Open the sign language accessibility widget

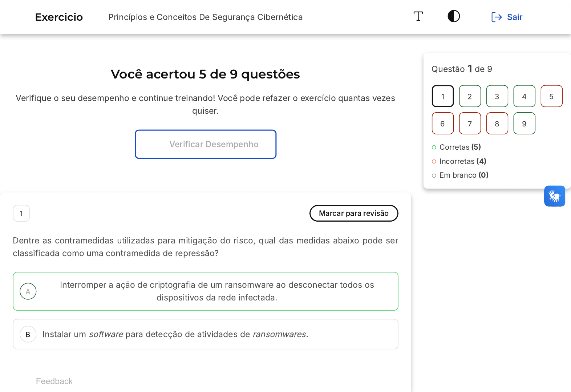click(554, 196)
